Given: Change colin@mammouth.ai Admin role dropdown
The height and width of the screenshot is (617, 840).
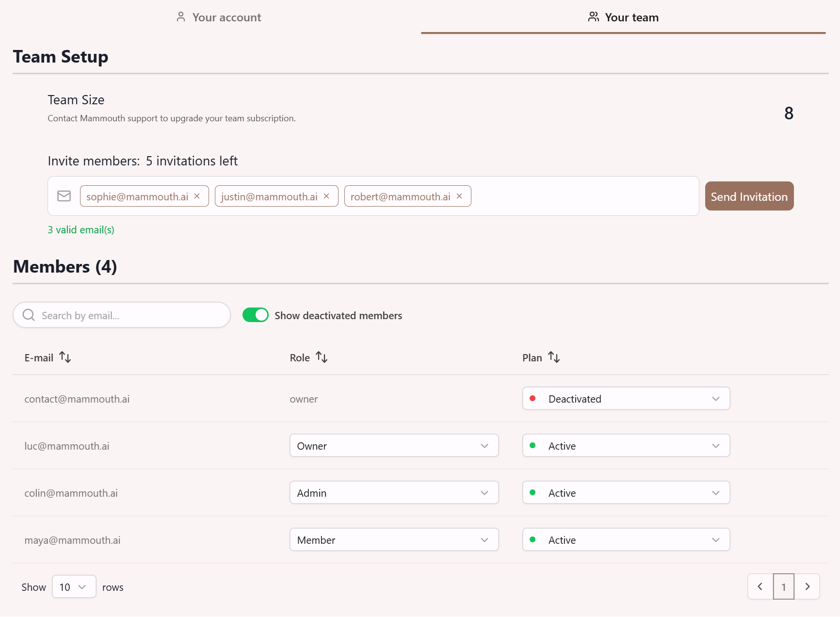Looking at the screenshot, I should (394, 493).
